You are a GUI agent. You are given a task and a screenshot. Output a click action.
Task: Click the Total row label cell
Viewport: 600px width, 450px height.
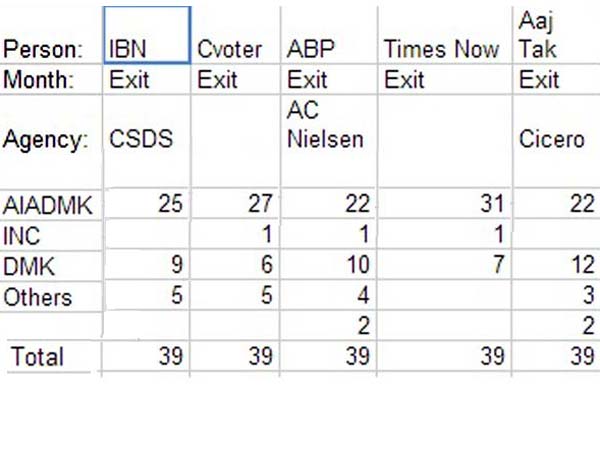pyautogui.click(x=50, y=357)
